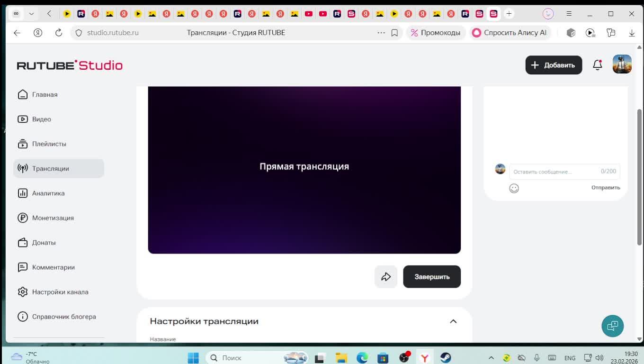The width and height of the screenshot is (644, 364).
Task: End the stream with Завершить
Action: [x=432, y=277]
